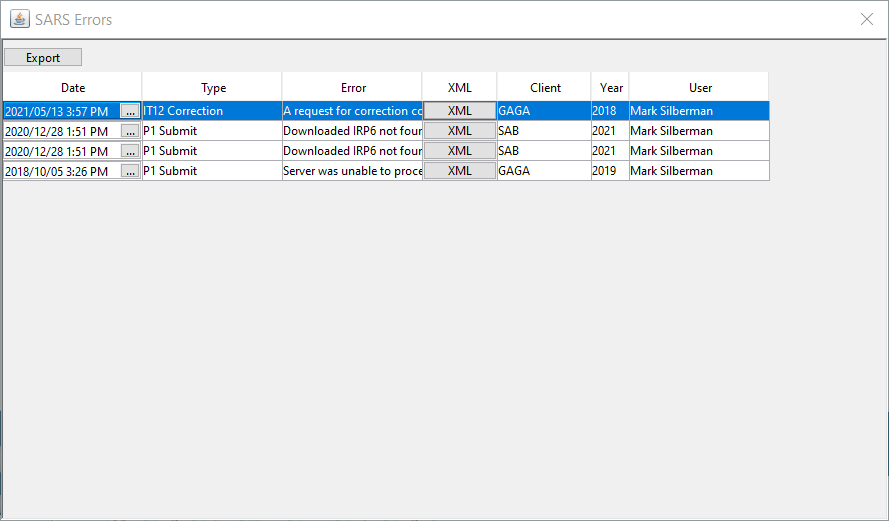Click the Error column header
This screenshot has height=521, width=889.
pyautogui.click(x=353, y=88)
